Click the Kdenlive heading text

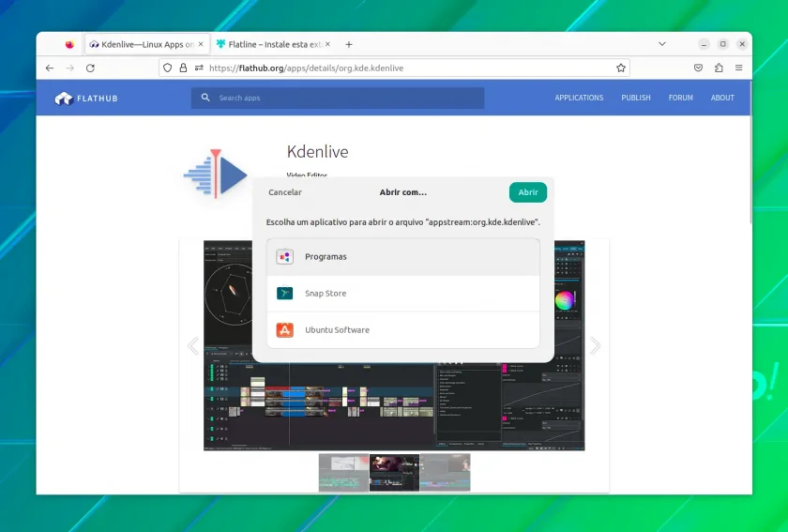[318, 151]
